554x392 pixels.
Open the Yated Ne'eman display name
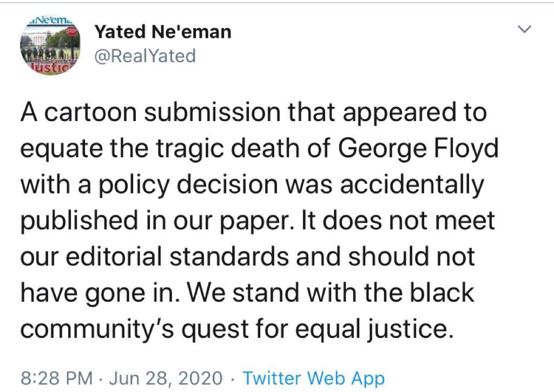[x=163, y=32]
